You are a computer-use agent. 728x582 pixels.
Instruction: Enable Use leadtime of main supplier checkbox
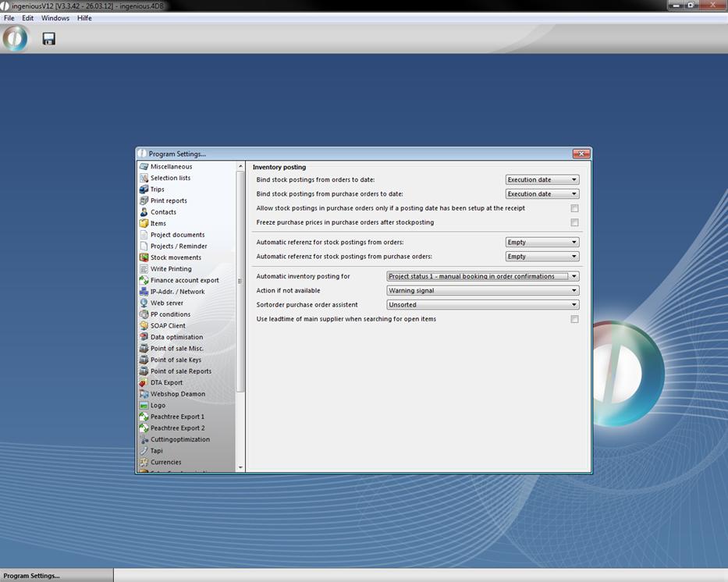(x=574, y=319)
